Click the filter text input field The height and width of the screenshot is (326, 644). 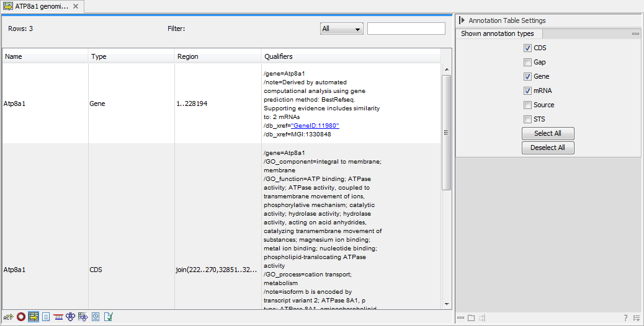[x=406, y=29]
